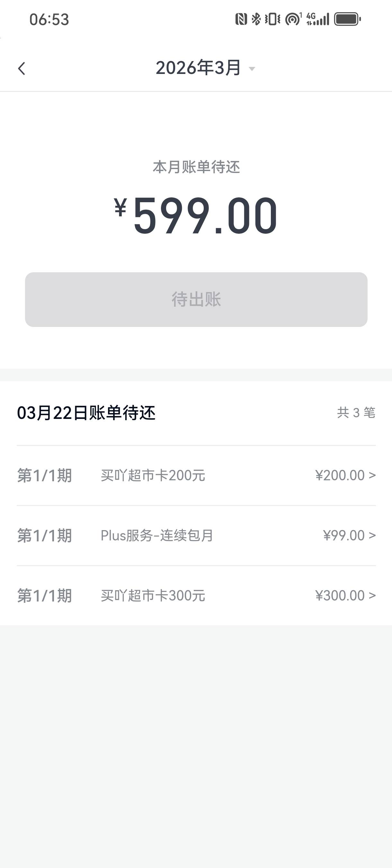Viewport: 392px width, 868px height.
Task: Open Plus服务-连续包月 bill entry
Action: pyautogui.click(x=156, y=535)
